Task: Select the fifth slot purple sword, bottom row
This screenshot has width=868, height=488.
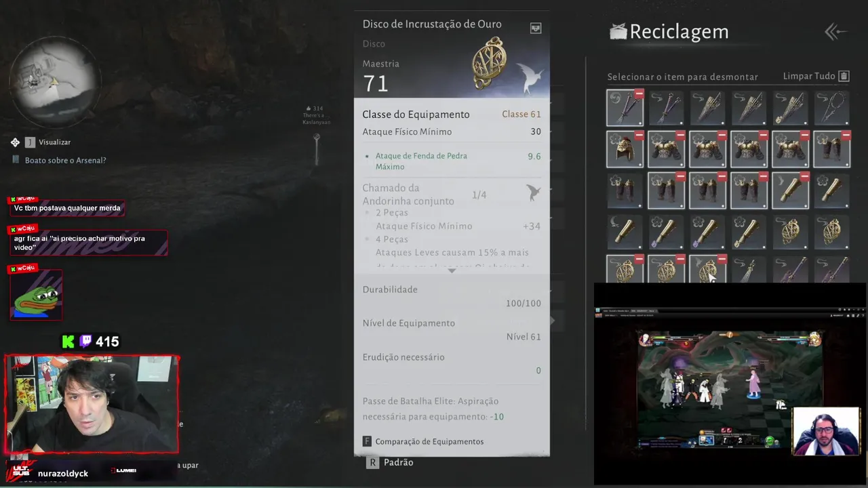Action: pyautogui.click(x=790, y=269)
